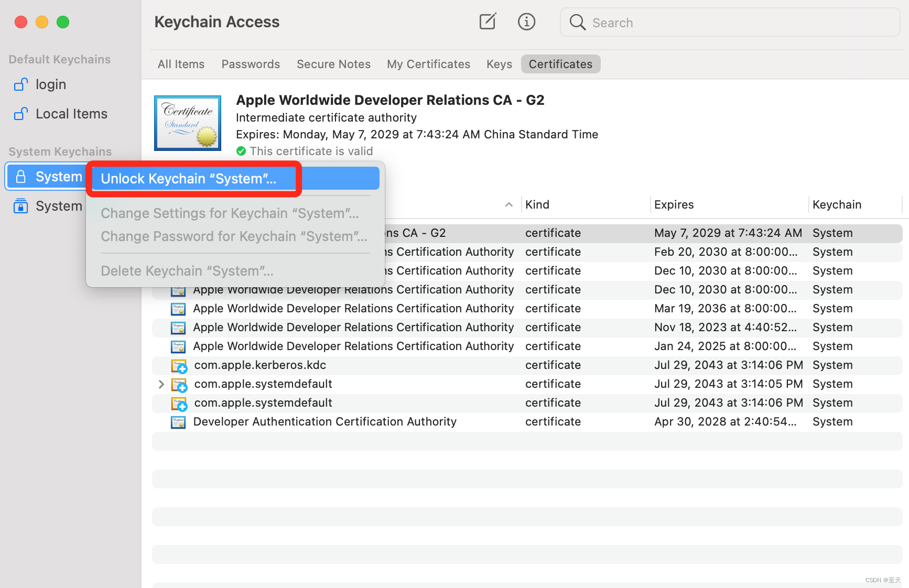Select certificate expiring Mar 19, 2036
Viewport: 909px width, 588px height.
pos(527,309)
